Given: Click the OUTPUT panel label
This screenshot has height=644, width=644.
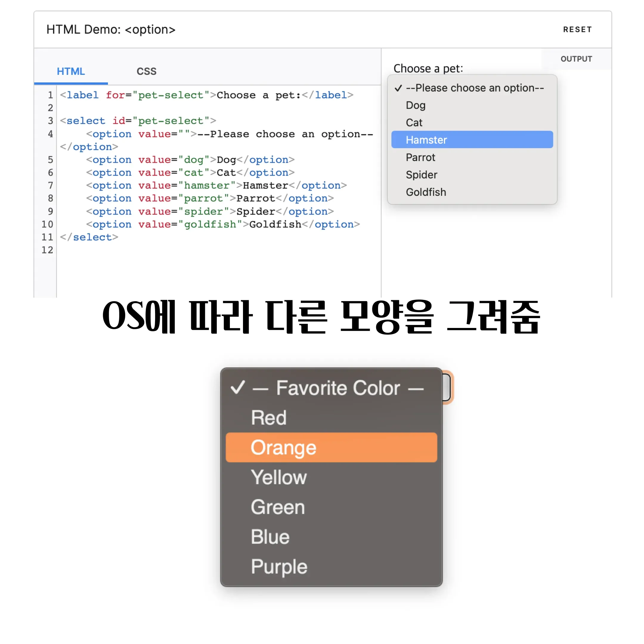Looking at the screenshot, I should (x=576, y=59).
